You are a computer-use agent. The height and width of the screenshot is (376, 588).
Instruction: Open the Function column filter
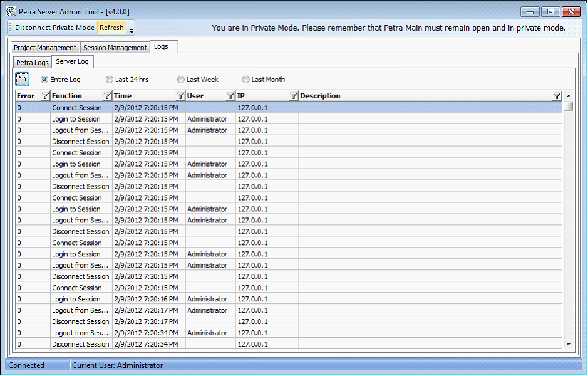coord(107,96)
